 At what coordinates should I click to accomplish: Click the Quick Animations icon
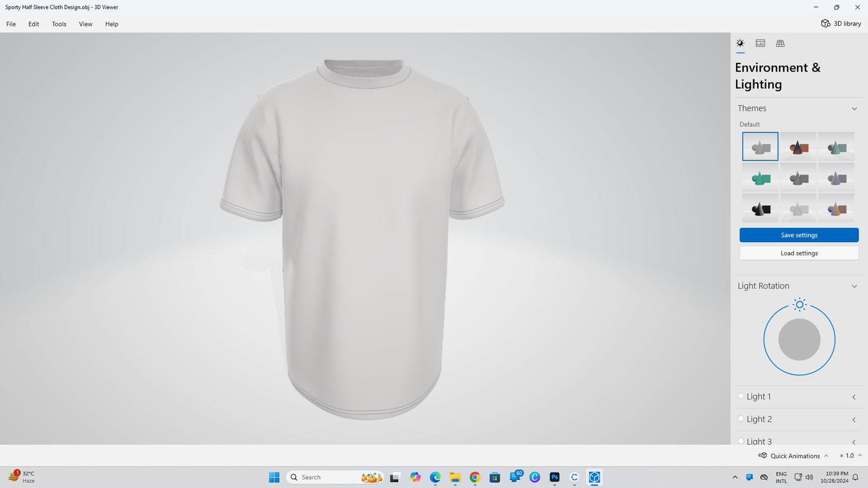point(762,455)
